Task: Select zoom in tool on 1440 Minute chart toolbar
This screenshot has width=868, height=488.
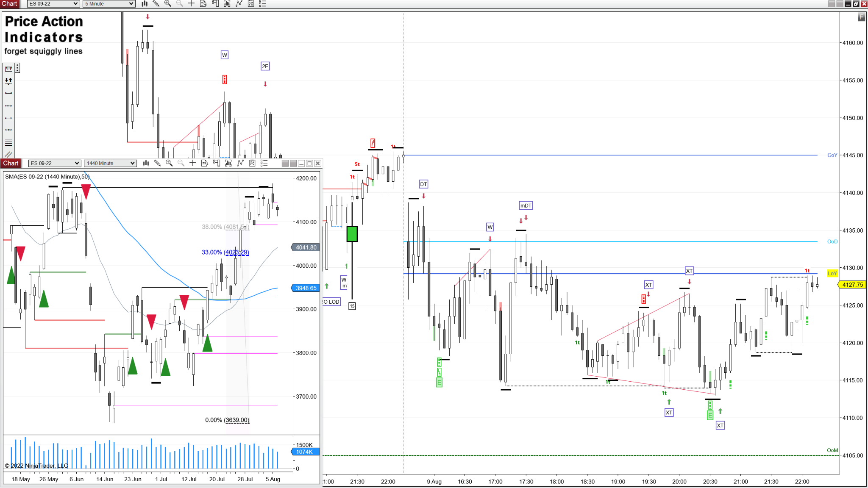Action: point(169,163)
